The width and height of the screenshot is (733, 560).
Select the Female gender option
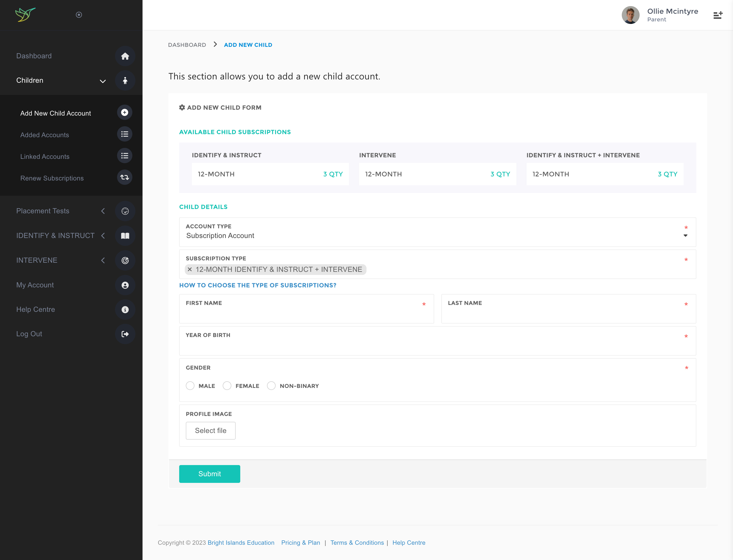coord(227,386)
